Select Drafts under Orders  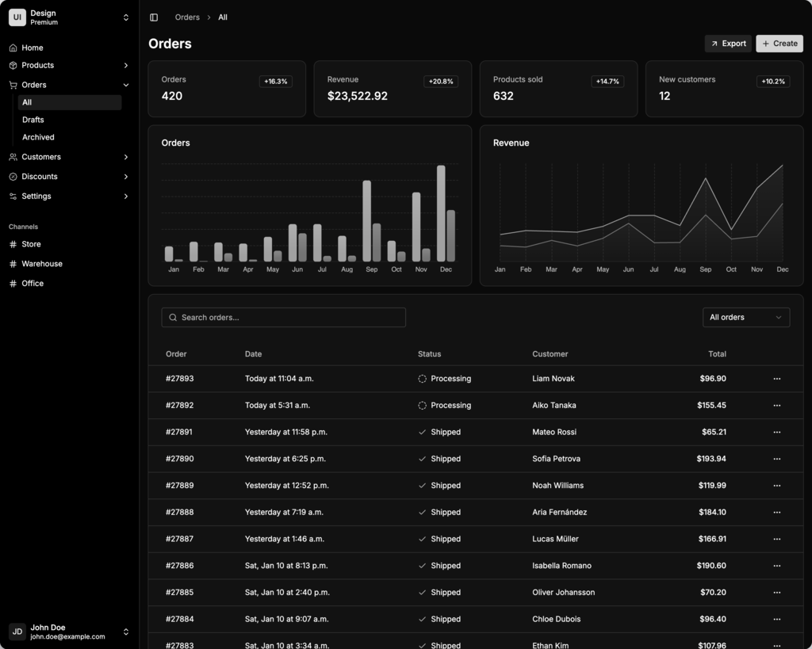(33, 120)
